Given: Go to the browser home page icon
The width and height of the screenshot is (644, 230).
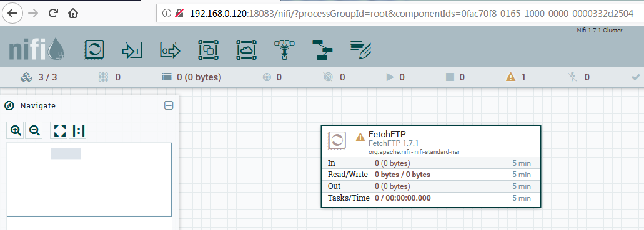Looking at the screenshot, I should click(73, 13).
